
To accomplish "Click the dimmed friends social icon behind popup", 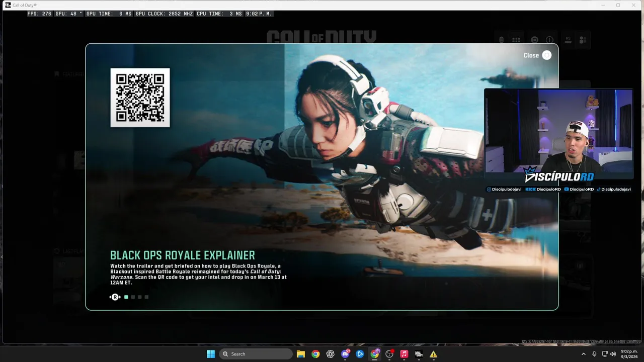I will (x=583, y=40).
